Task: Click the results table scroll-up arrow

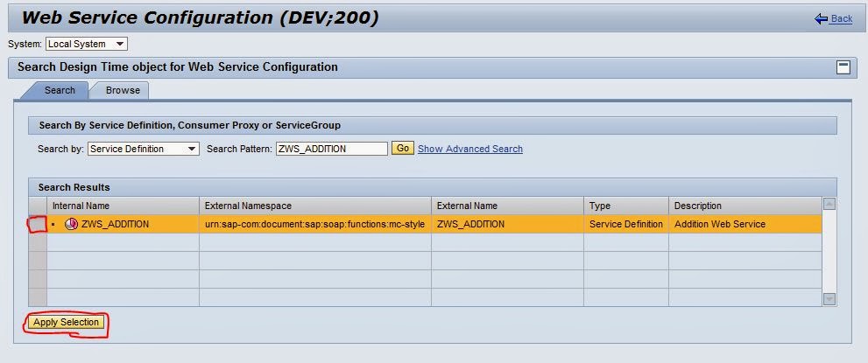Action: tap(829, 205)
